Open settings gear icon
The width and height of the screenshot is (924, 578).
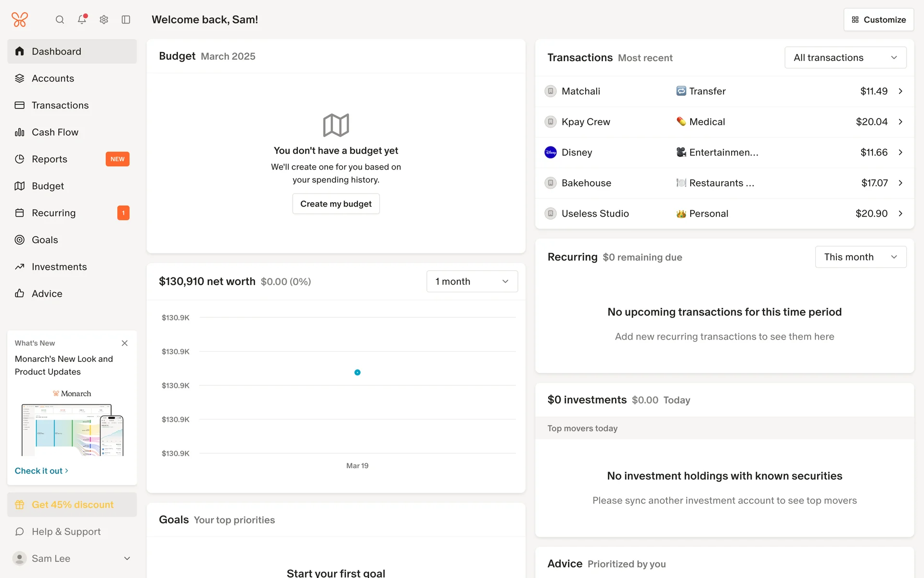tap(104, 20)
